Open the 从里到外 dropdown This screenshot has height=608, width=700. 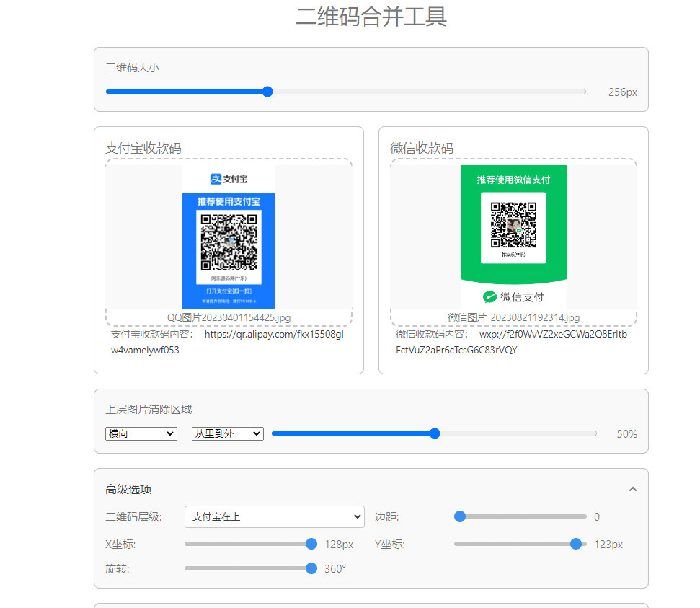click(x=228, y=433)
